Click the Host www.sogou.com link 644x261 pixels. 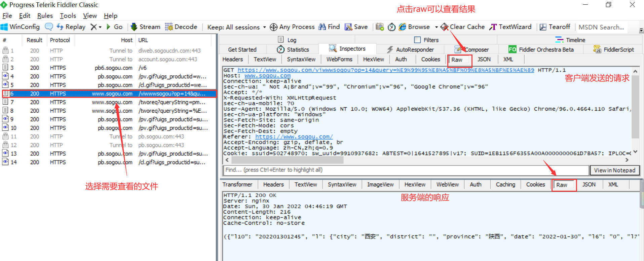pyautogui.click(x=267, y=76)
